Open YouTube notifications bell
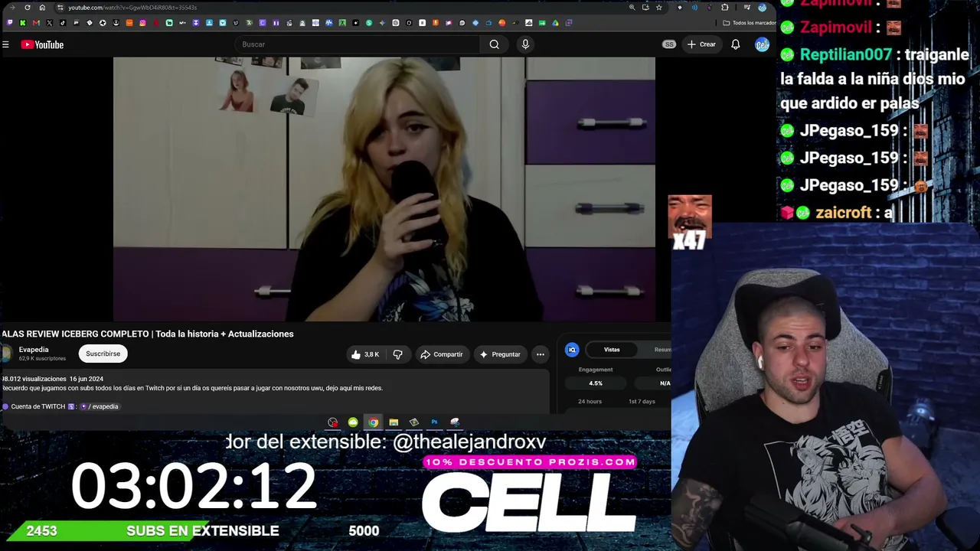Viewport: 980px width, 551px height. click(736, 44)
